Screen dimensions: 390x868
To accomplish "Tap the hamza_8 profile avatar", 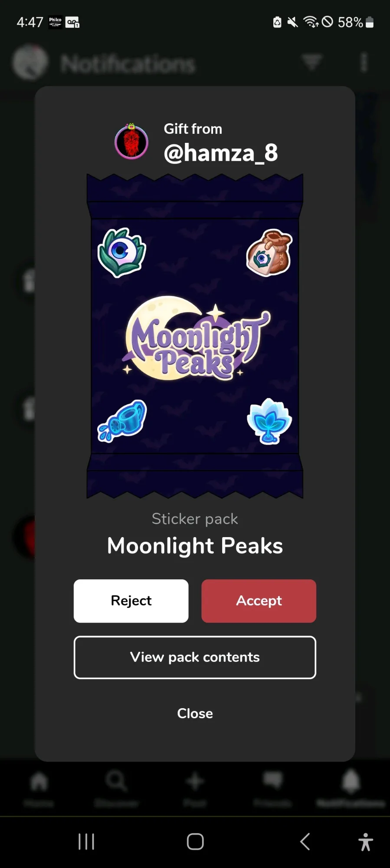I will pos(131,142).
